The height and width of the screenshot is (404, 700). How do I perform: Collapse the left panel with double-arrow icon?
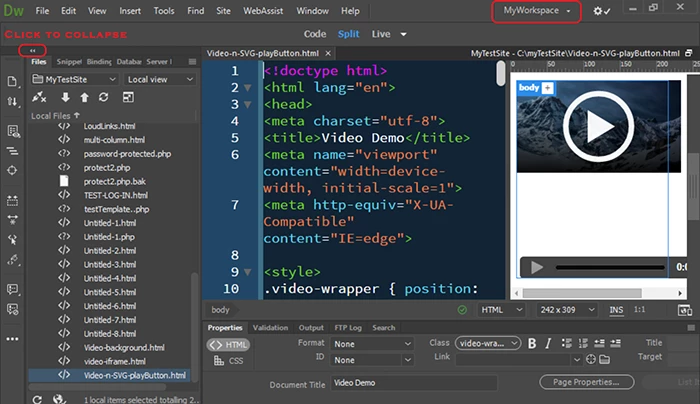pyautogui.click(x=32, y=50)
